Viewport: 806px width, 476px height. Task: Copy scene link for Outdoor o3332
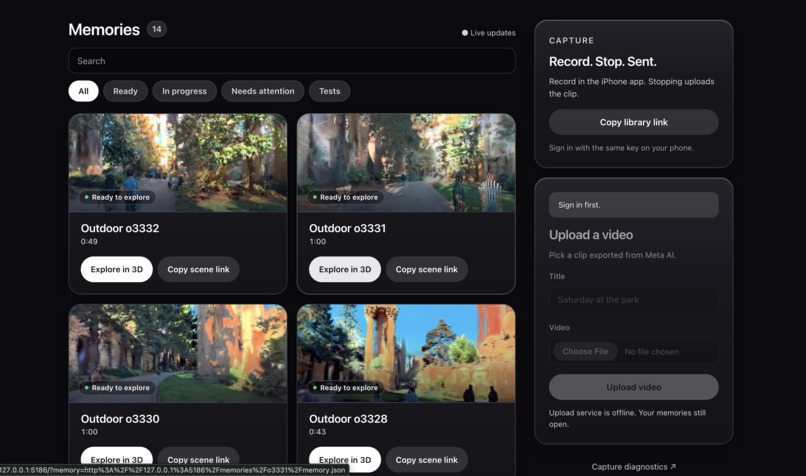coord(198,269)
